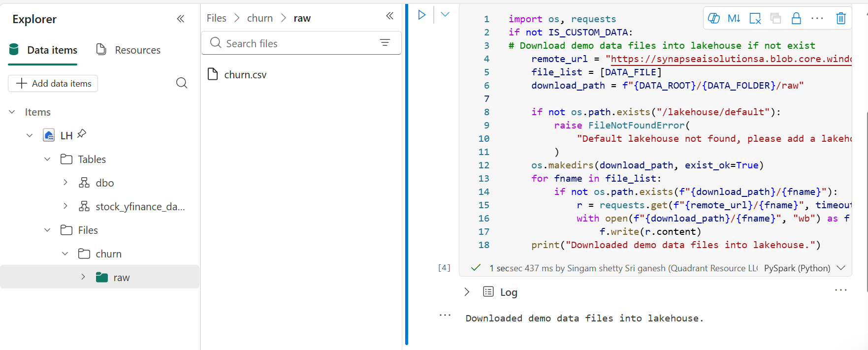Image resolution: width=868 pixels, height=350 pixels.
Task: Click the output text 'Downloaded demo data files'
Action: click(584, 318)
